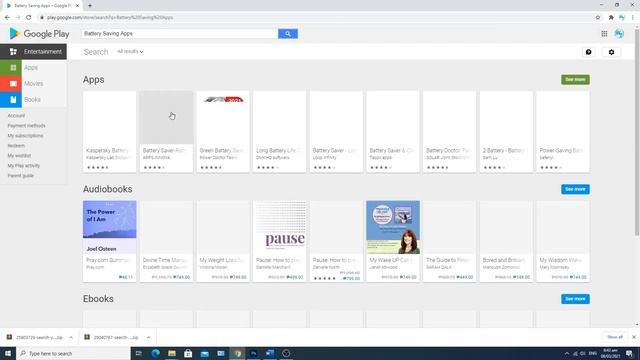Open the My wishlist link
Image resolution: width=640 pixels, height=360 pixels.
[x=19, y=156]
